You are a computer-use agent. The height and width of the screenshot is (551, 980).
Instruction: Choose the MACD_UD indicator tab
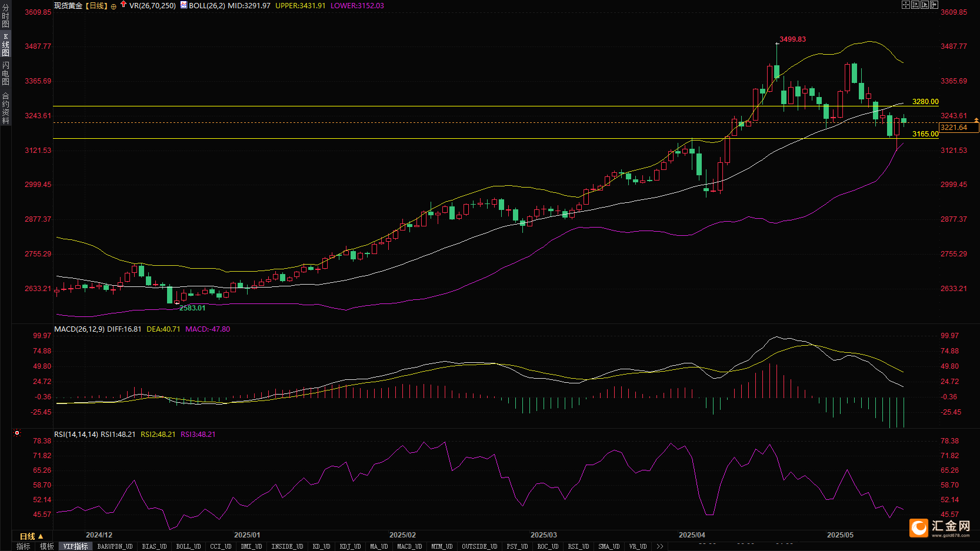(x=410, y=546)
